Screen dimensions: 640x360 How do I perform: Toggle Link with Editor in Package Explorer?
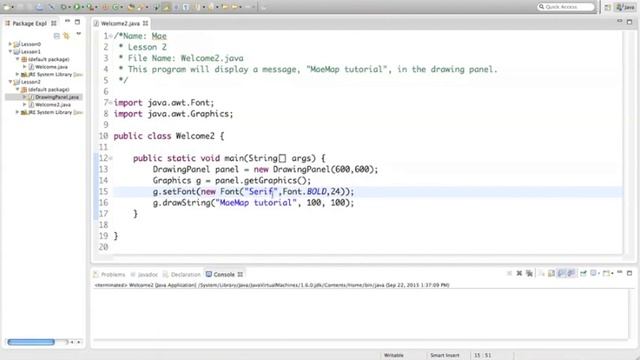point(66,36)
